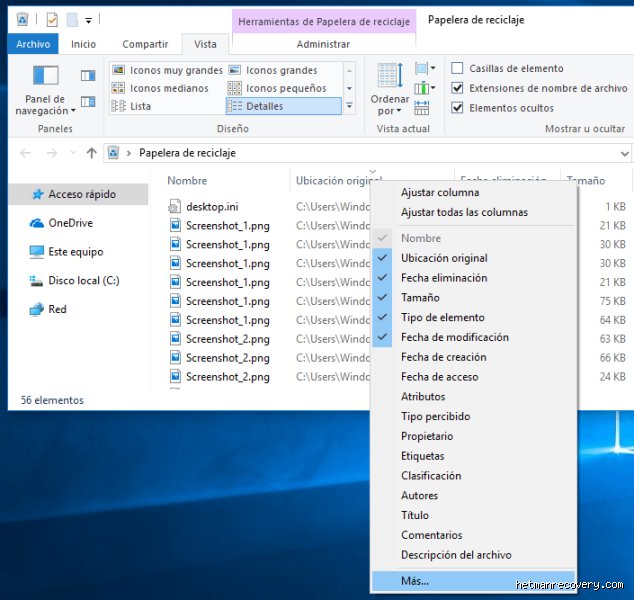Add the Comentarios column
The image size is (634, 600).
pyautogui.click(x=473, y=535)
